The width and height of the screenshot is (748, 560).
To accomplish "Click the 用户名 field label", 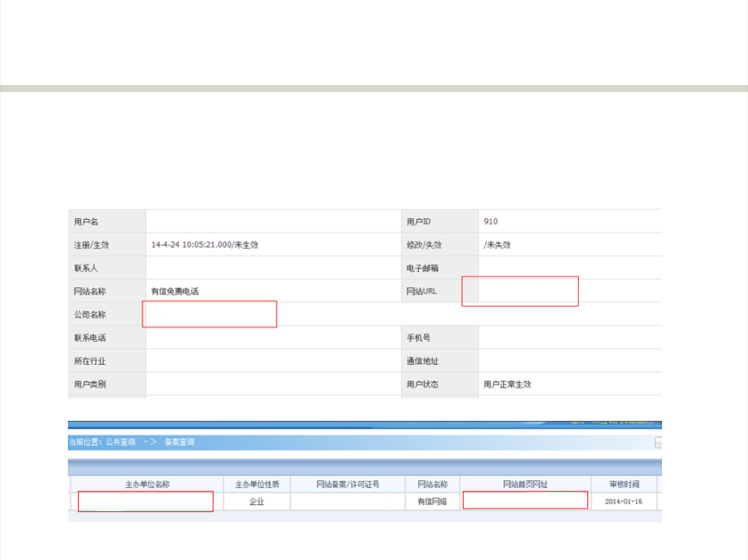I will tap(86, 222).
